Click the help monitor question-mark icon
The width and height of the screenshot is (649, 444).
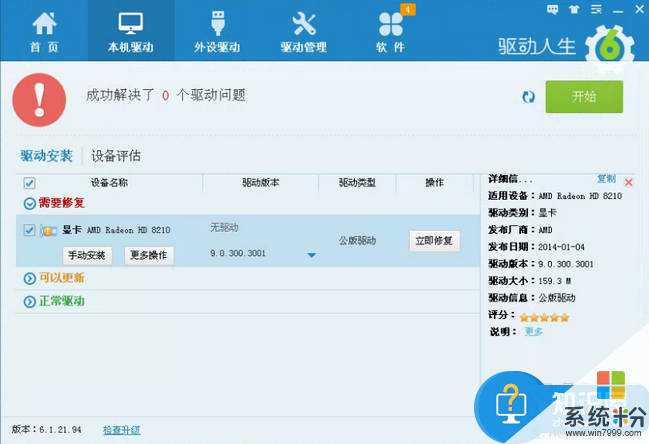pos(511,403)
